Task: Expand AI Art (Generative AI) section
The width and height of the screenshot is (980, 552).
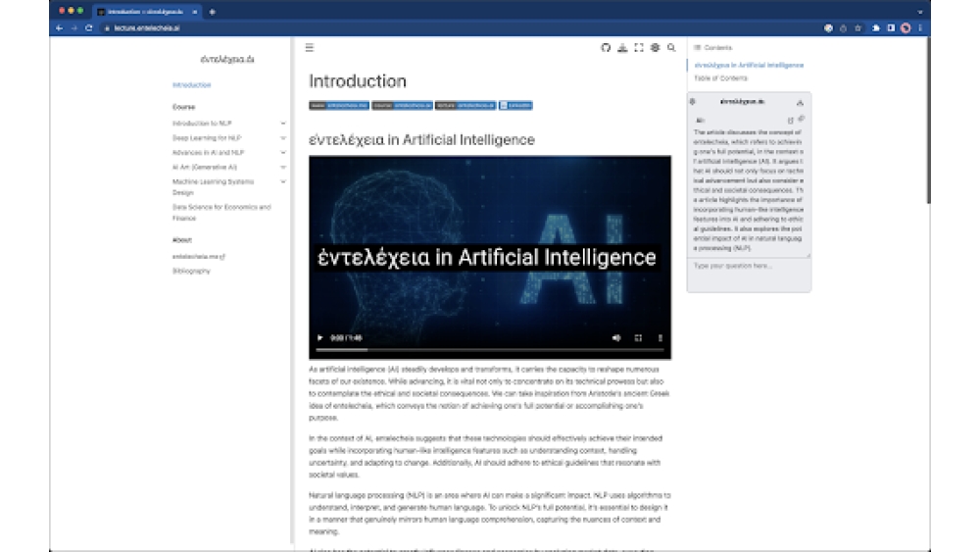Action: click(283, 168)
